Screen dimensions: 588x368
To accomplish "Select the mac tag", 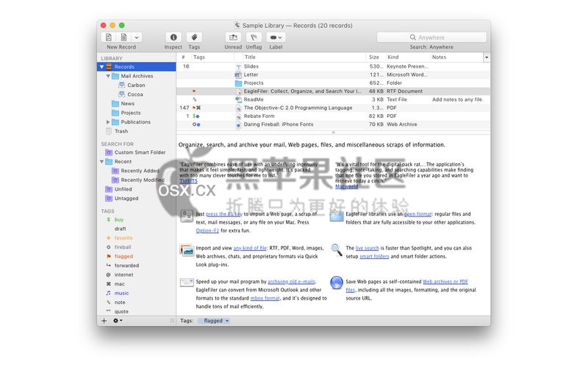I will (119, 284).
